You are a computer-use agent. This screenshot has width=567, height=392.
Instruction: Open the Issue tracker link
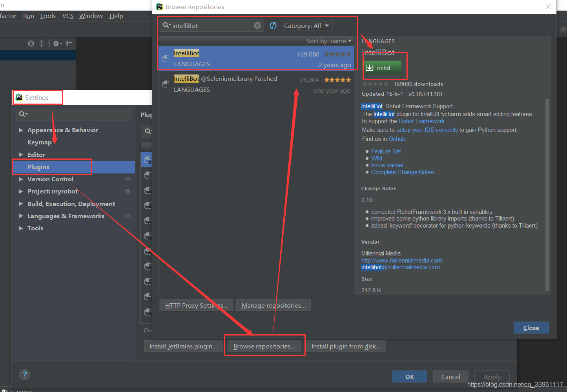click(x=387, y=165)
